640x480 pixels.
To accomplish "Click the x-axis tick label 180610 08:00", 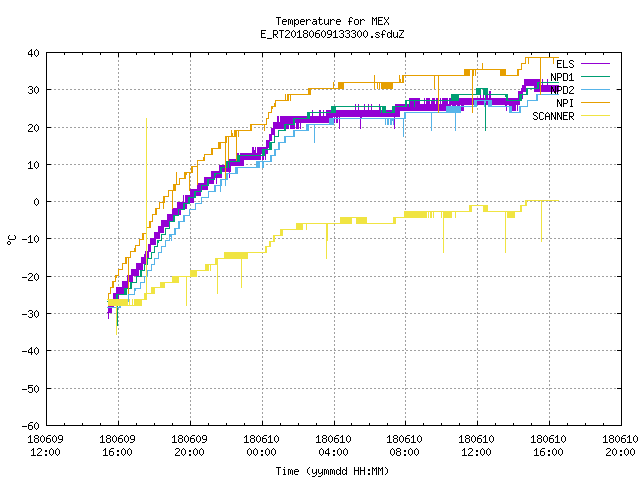I will tap(404, 446).
